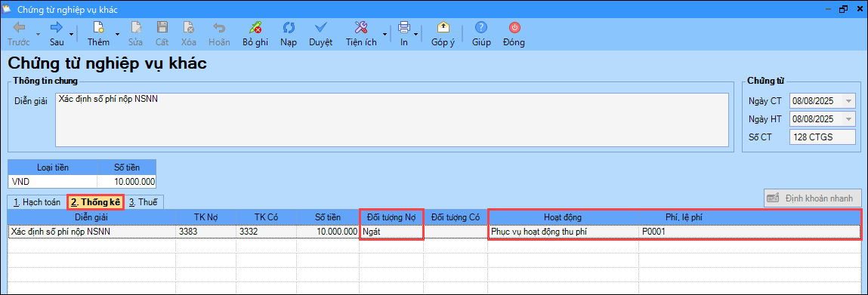
Task: Click Hoạt động cell Phục vụ hoạt động thu phí
Action: point(563,232)
